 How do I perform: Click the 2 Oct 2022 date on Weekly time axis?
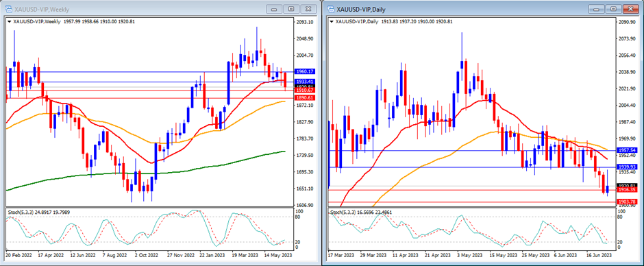pos(146,255)
